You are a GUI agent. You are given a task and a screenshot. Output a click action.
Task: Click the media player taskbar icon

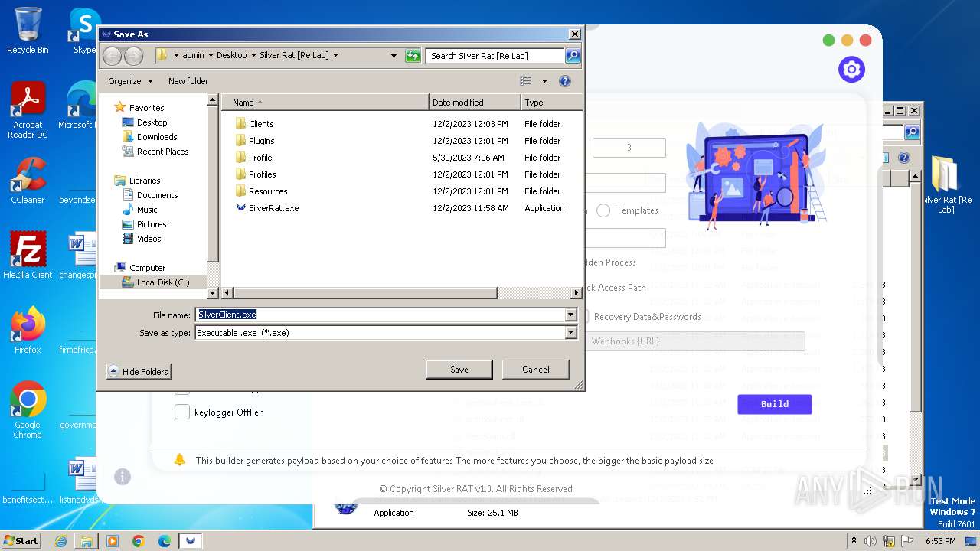click(113, 541)
